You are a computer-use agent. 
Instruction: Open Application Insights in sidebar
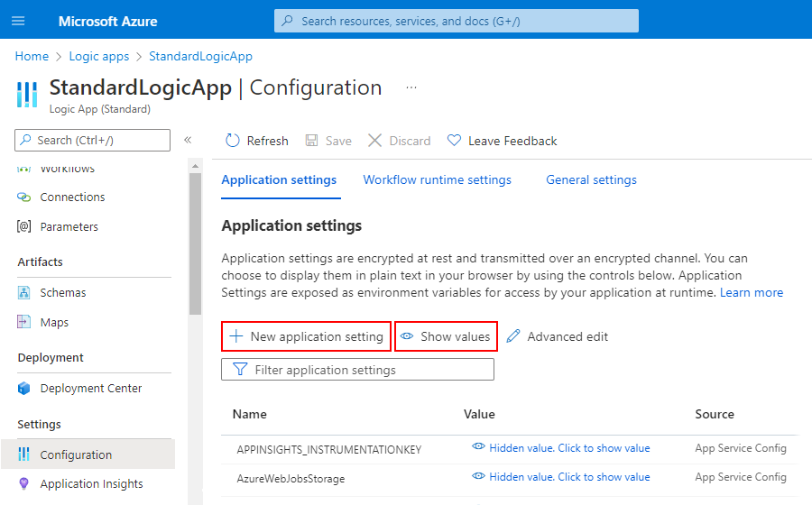(x=91, y=484)
